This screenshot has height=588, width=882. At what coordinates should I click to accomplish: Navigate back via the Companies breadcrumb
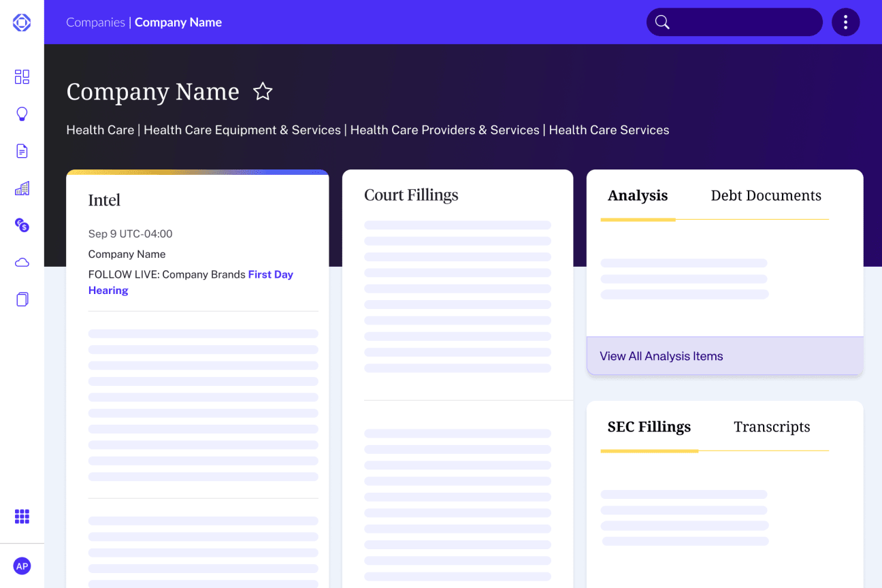pos(95,22)
